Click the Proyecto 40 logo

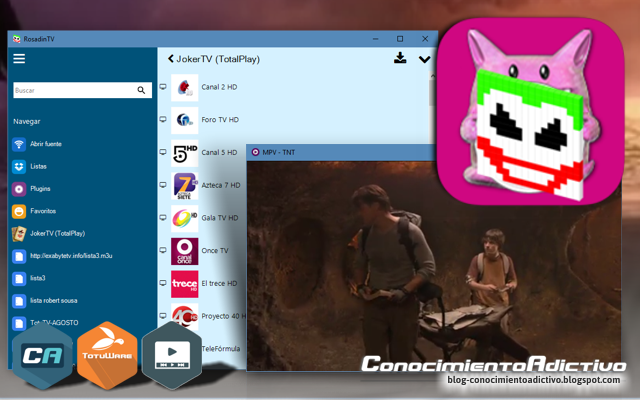point(184,317)
